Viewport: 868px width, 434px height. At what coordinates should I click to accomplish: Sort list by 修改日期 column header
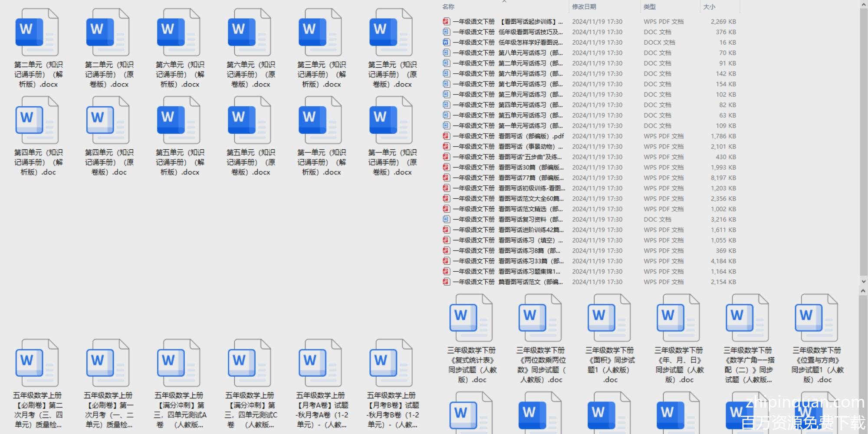pos(584,7)
